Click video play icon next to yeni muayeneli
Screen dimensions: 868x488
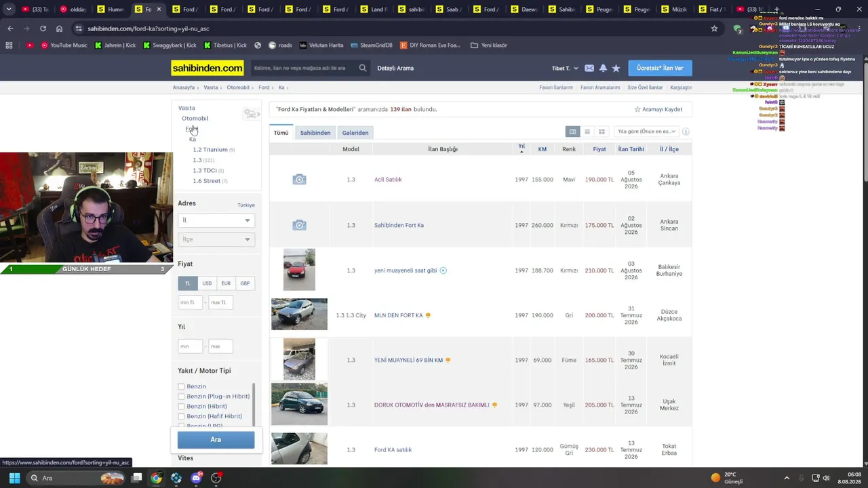443,270
